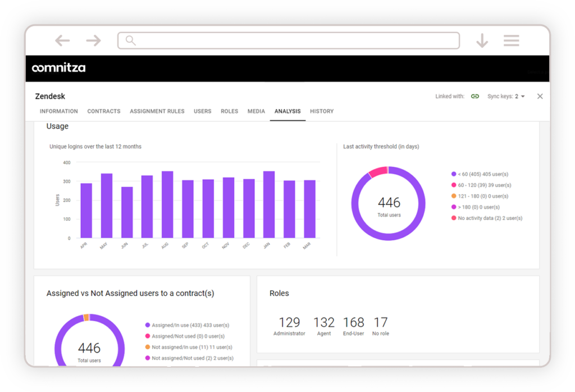Image resolution: width=575 pixels, height=392 pixels.
Task: Go forward with the browser forward arrow
Action: pyautogui.click(x=94, y=40)
